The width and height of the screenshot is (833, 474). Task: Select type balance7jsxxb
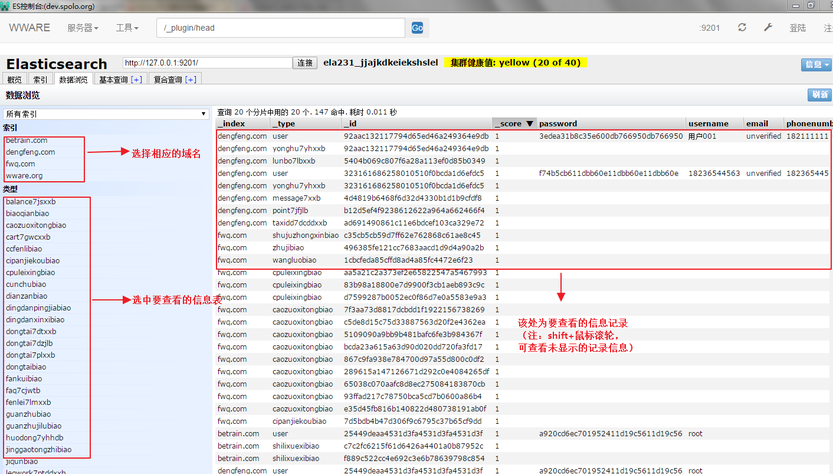[30, 201]
